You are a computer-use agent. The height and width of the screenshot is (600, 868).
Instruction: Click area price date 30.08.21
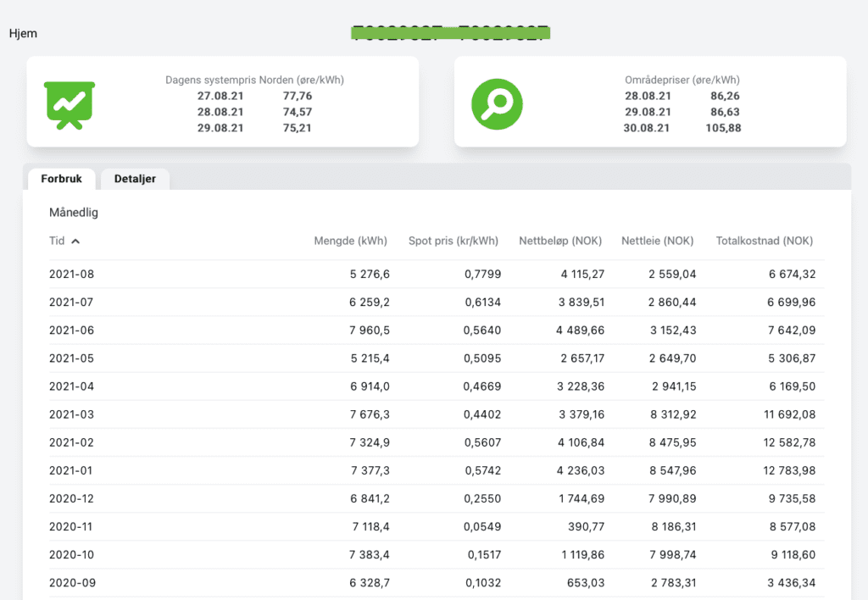click(x=647, y=128)
